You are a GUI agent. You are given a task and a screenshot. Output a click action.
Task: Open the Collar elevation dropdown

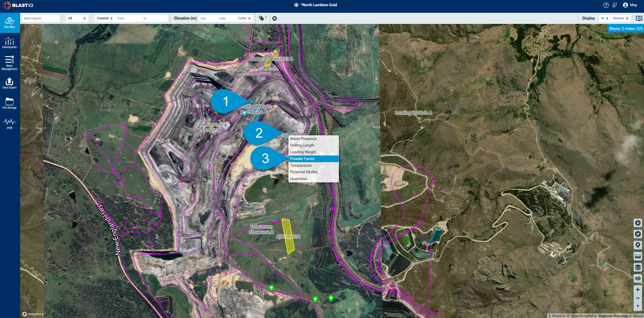(x=245, y=18)
